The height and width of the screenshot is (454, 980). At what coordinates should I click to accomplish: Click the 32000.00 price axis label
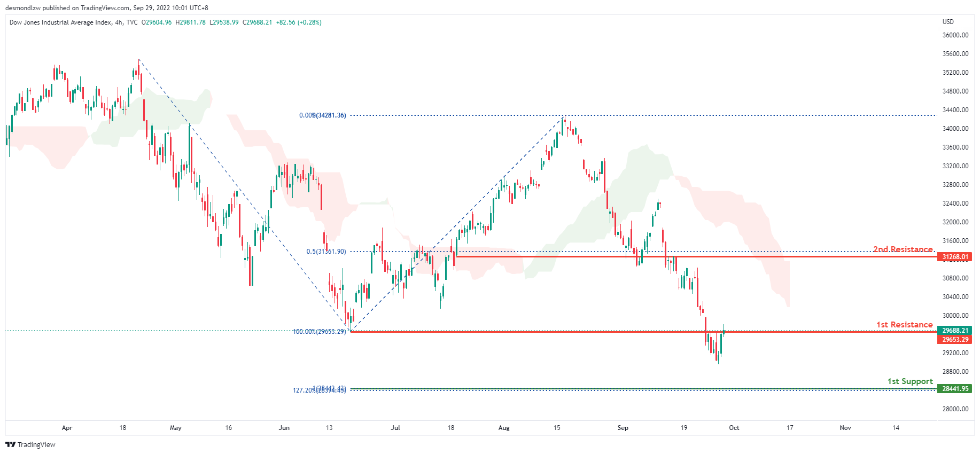[955, 222]
